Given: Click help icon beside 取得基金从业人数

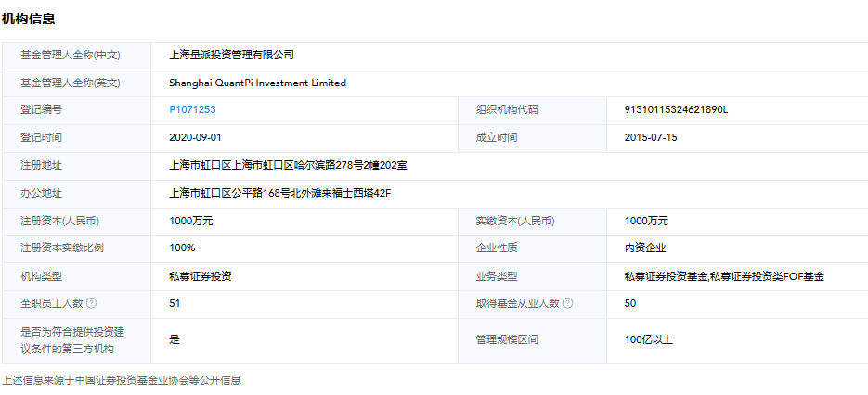Looking at the screenshot, I should pyautogui.click(x=567, y=303).
